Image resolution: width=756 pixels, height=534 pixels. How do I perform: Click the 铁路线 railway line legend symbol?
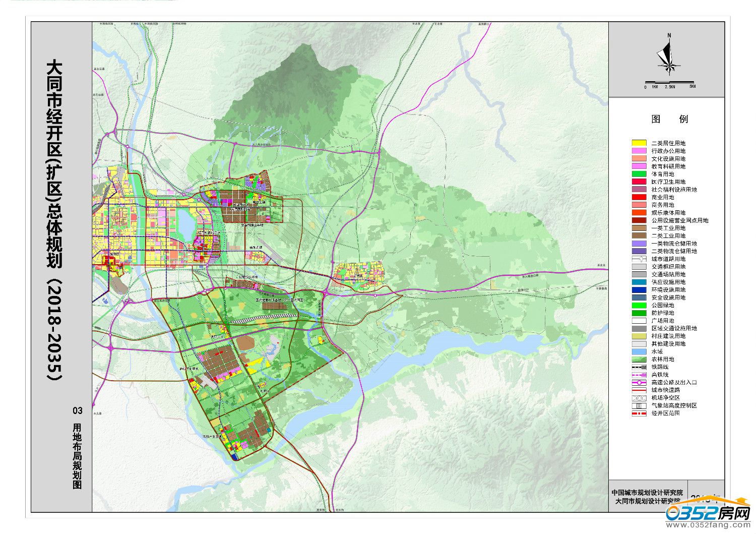[x=639, y=367]
